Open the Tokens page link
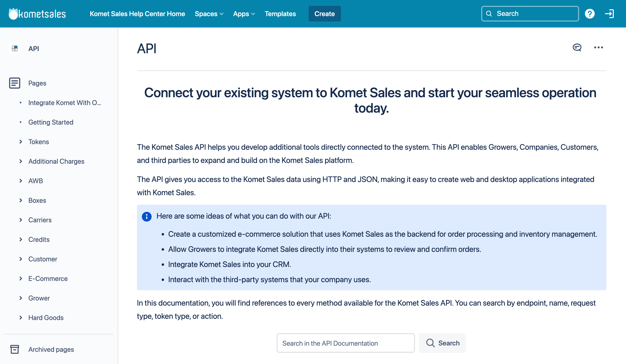Viewport: 626px width, 364px height. pos(38,142)
